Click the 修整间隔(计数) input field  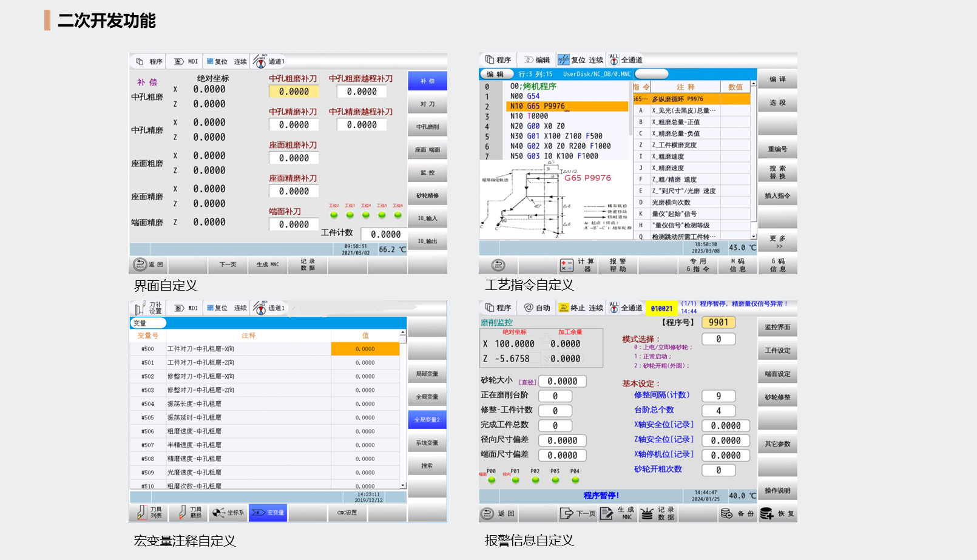click(718, 396)
